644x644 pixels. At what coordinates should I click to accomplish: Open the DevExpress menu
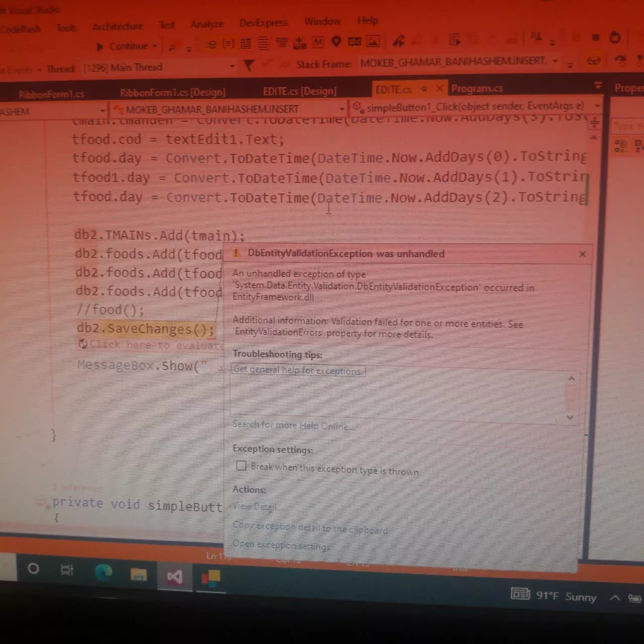264,23
